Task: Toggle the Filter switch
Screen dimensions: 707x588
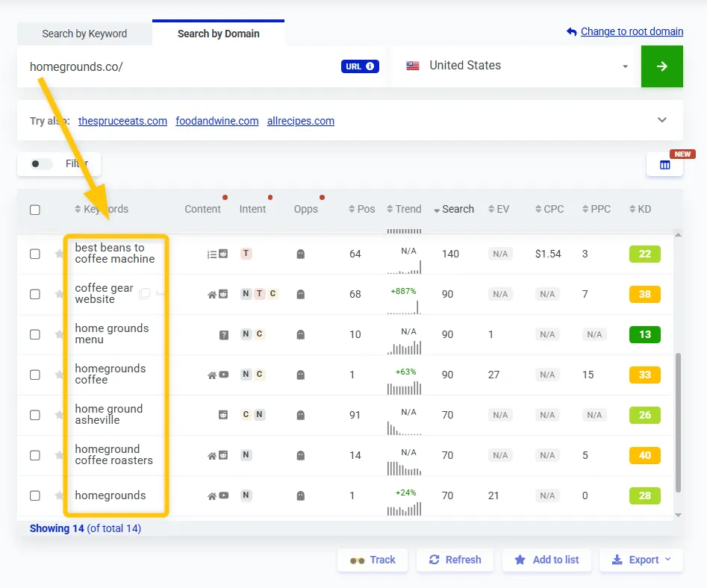Action: click(42, 164)
